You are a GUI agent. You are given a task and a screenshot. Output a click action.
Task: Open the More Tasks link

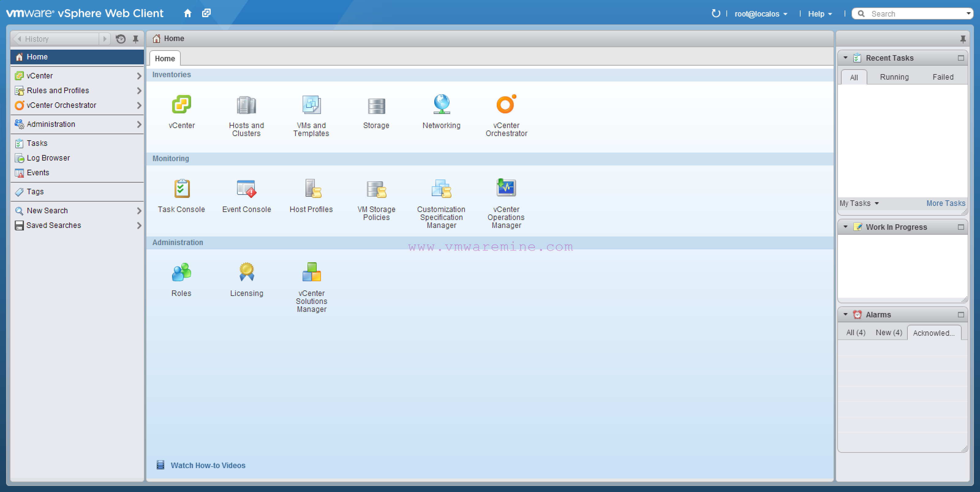pyautogui.click(x=945, y=203)
